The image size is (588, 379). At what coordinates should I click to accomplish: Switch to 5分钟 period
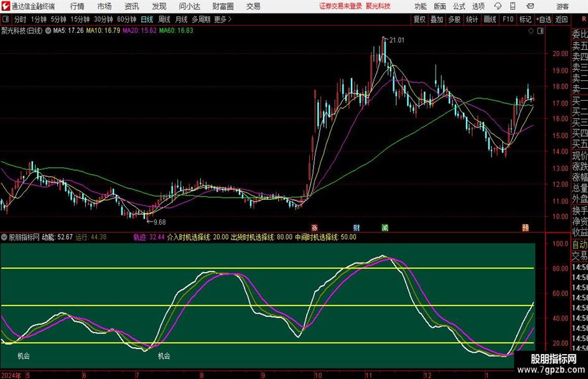click(58, 19)
